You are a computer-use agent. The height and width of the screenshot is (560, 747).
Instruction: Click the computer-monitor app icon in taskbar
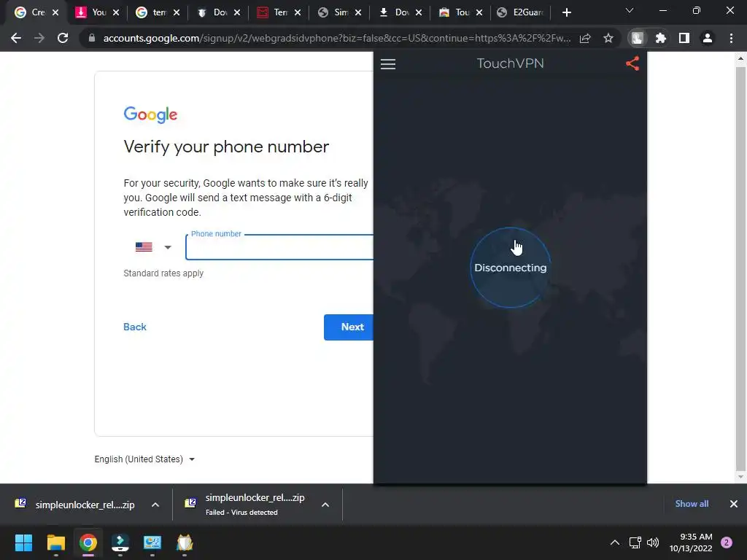click(x=152, y=542)
